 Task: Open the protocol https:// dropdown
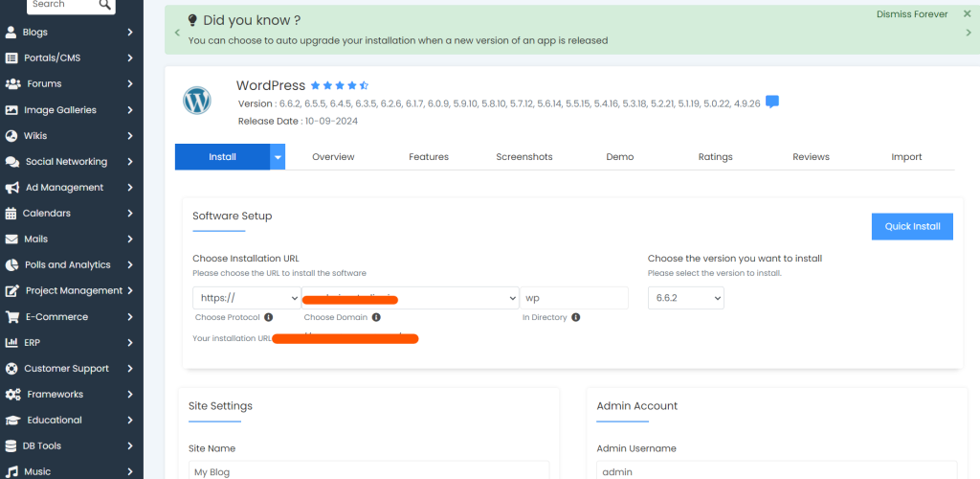point(246,298)
